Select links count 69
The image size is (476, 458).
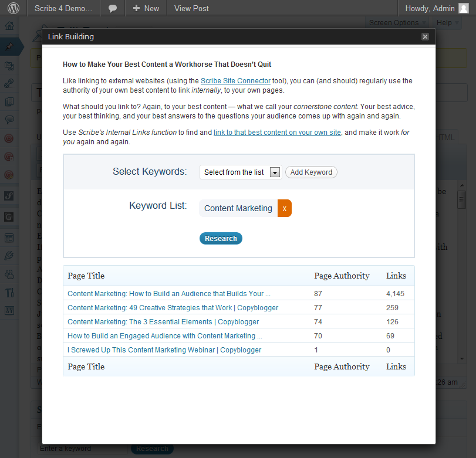tap(390, 336)
